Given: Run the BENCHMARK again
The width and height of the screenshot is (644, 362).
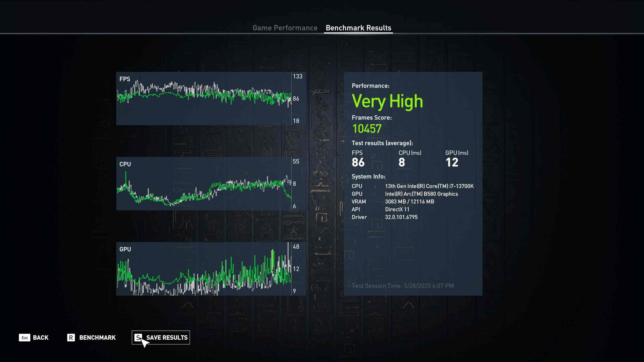Looking at the screenshot, I should (97, 337).
